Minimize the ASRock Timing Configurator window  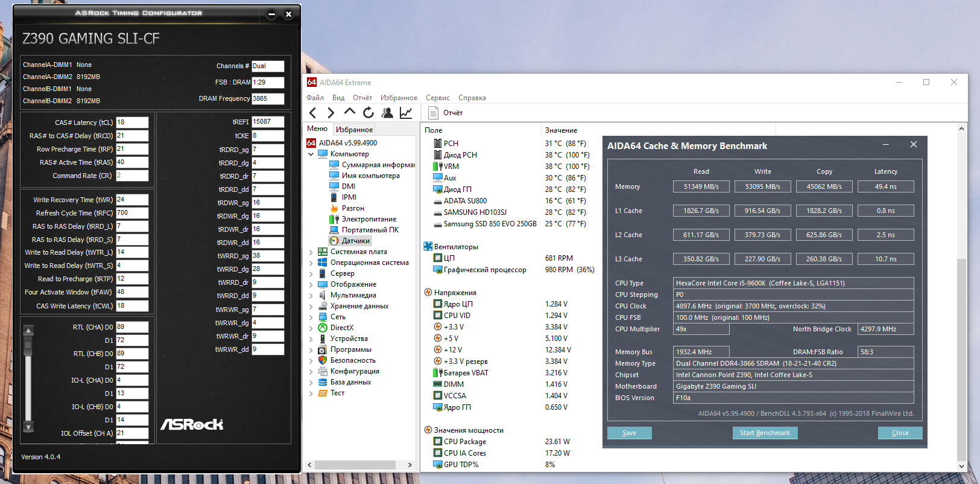click(271, 14)
